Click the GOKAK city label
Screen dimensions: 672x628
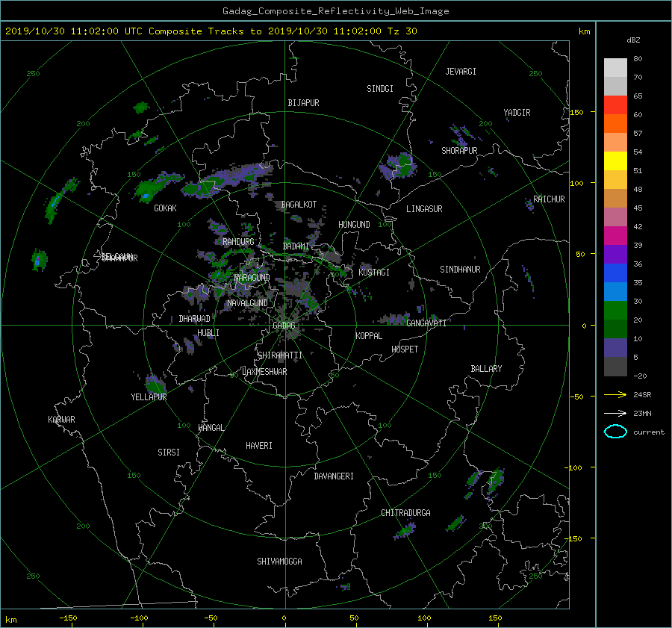tap(165, 208)
